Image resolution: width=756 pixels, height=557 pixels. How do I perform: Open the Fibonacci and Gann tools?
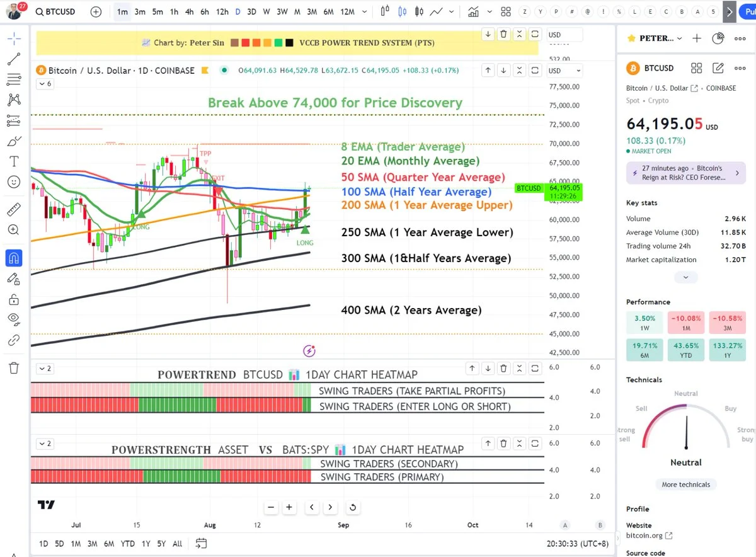click(x=14, y=79)
